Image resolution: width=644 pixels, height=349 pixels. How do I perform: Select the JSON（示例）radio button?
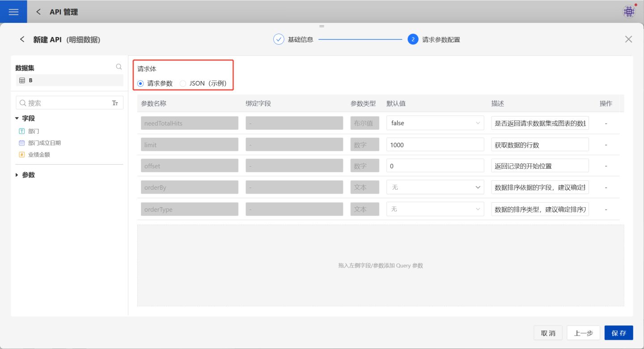tap(182, 83)
